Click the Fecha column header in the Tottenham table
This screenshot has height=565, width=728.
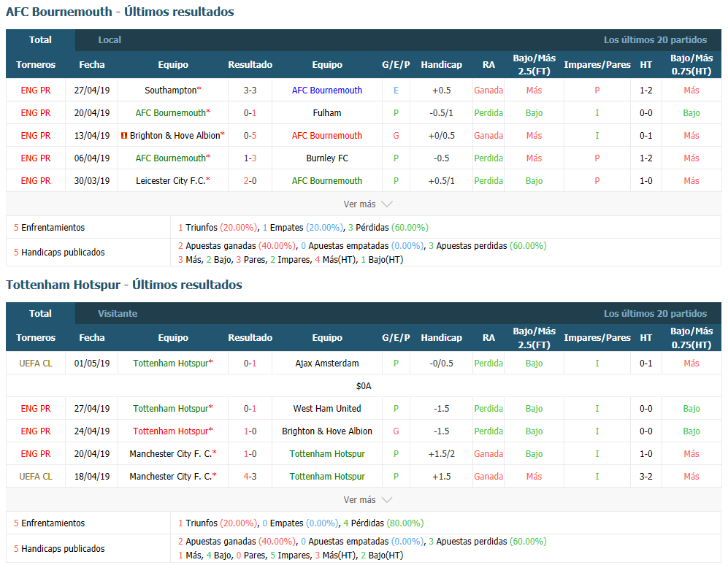click(92, 338)
